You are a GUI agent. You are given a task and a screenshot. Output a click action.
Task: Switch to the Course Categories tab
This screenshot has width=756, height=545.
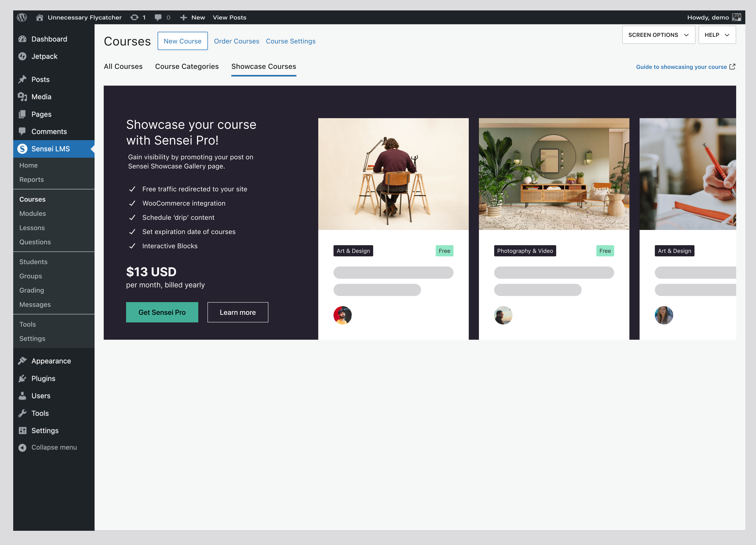(x=187, y=66)
